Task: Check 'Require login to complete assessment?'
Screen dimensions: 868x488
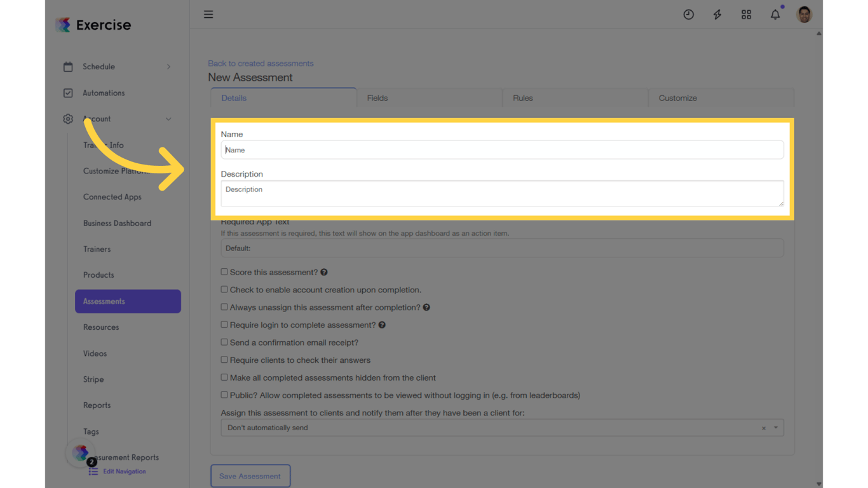Action: tap(224, 325)
